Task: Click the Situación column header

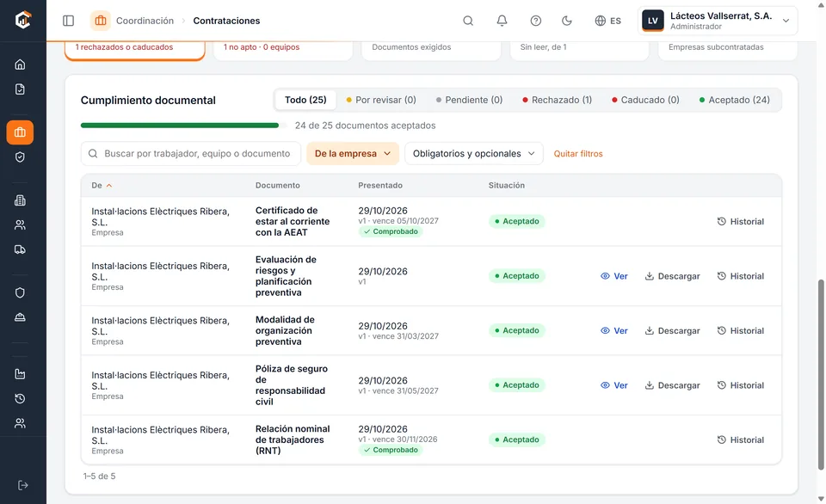Action: point(506,186)
